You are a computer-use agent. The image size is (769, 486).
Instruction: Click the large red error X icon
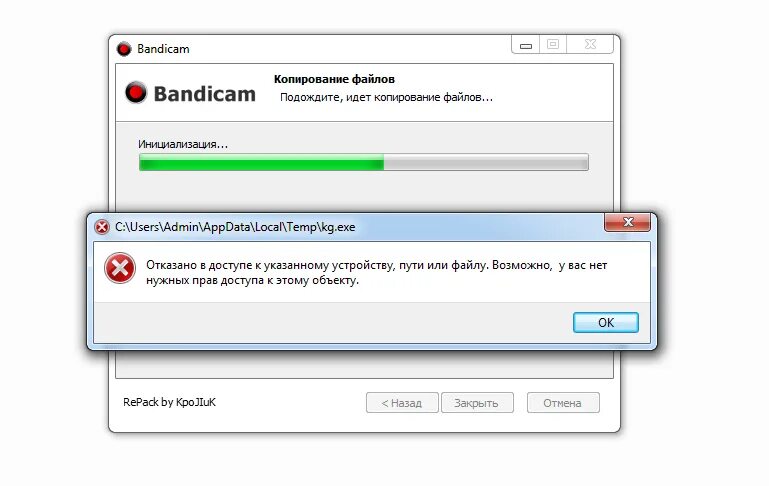[120, 268]
